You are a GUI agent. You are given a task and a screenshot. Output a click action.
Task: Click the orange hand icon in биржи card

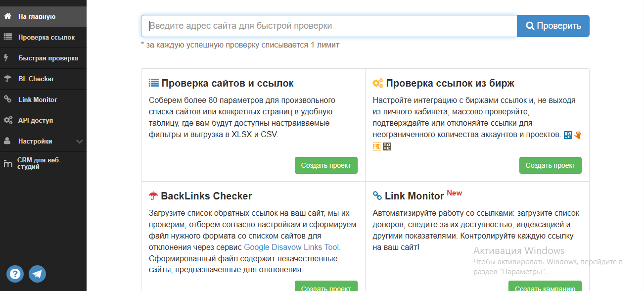(x=577, y=134)
